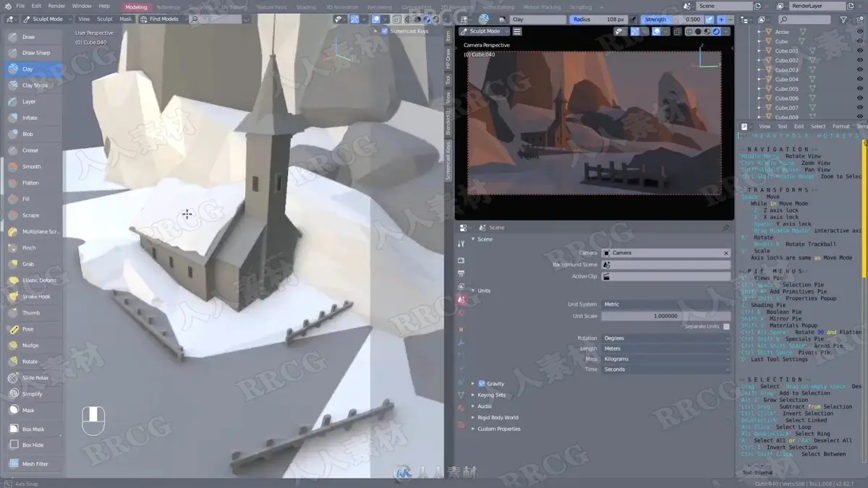Image resolution: width=868 pixels, height=488 pixels.
Task: Open text editor Format menu
Action: tap(841, 127)
